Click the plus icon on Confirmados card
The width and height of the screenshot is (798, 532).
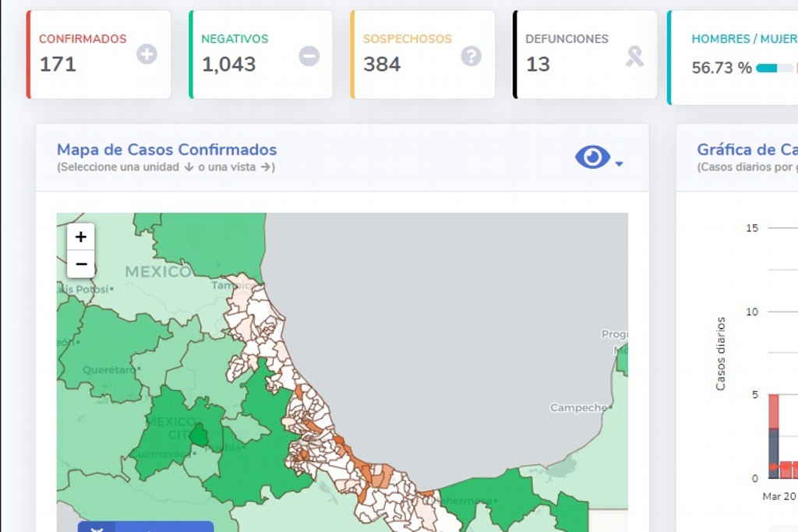click(x=147, y=55)
